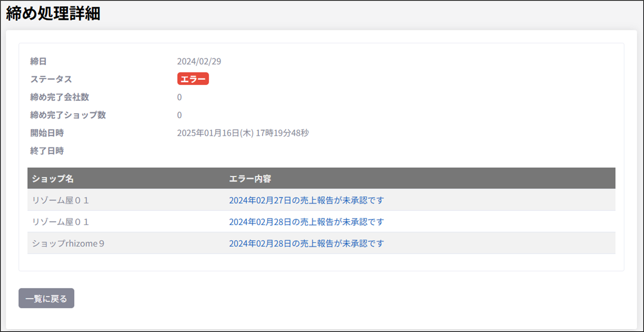The height and width of the screenshot is (332, 644).
Task: Open リゾーム屋01's 2024年02月28日 error link
Action: (x=306, y=222)
